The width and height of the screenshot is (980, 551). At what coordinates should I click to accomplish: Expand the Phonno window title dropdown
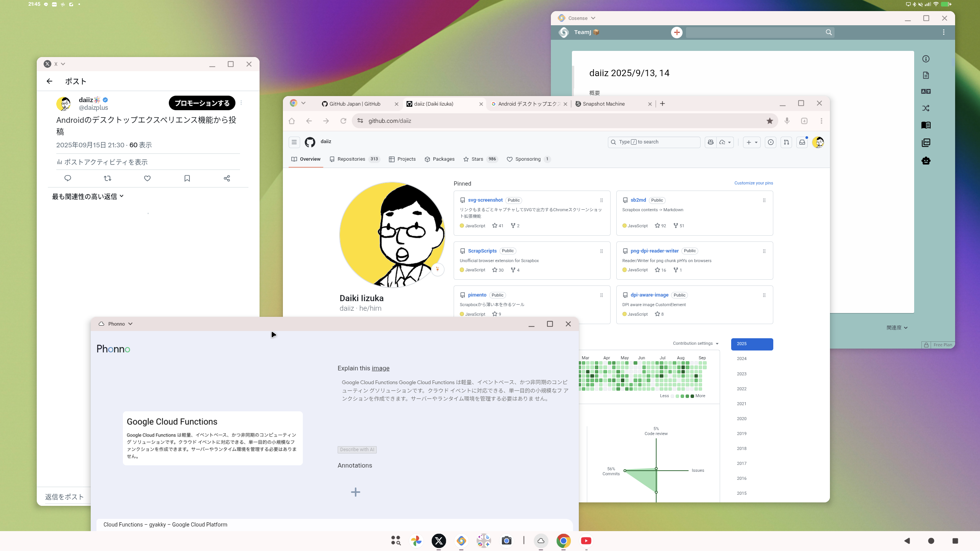pos(131,324)
